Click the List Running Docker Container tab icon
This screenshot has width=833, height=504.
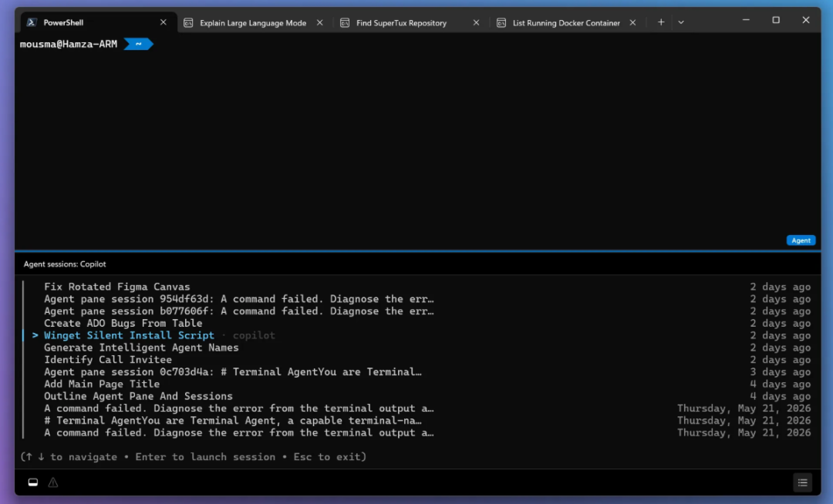pos(501,23)
